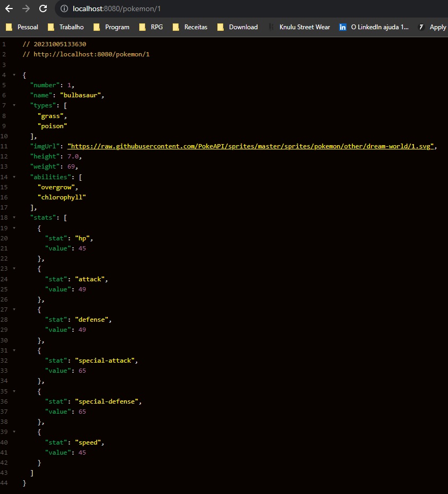Open the Download bookmark folder
This screenshot has width=448, height=494.
(x=238, y=27)
